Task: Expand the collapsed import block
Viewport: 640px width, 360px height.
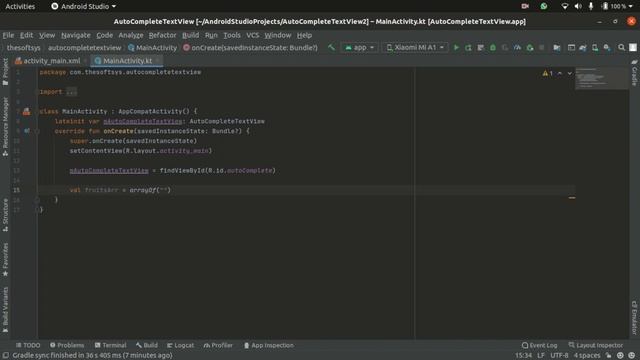Action: coord(71,92)
